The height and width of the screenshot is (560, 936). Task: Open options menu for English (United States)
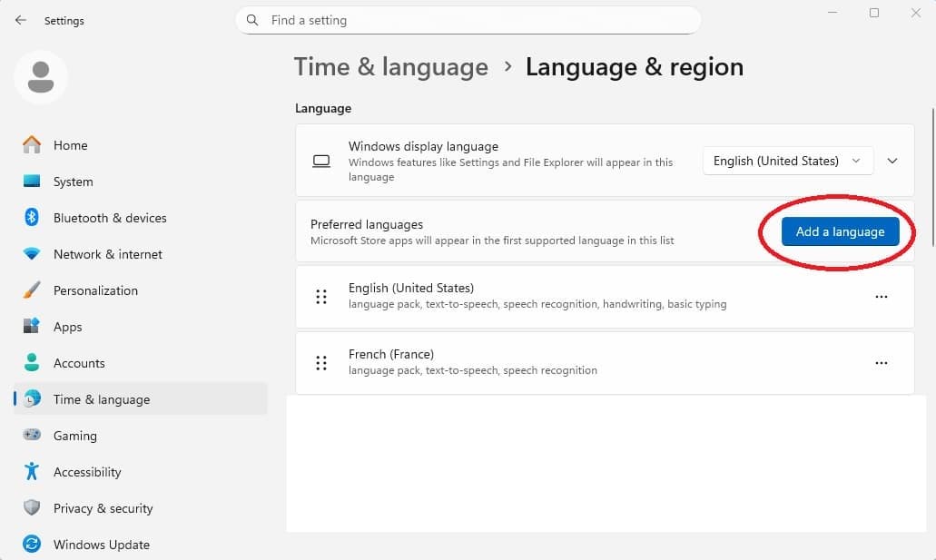tap(881, 296)
